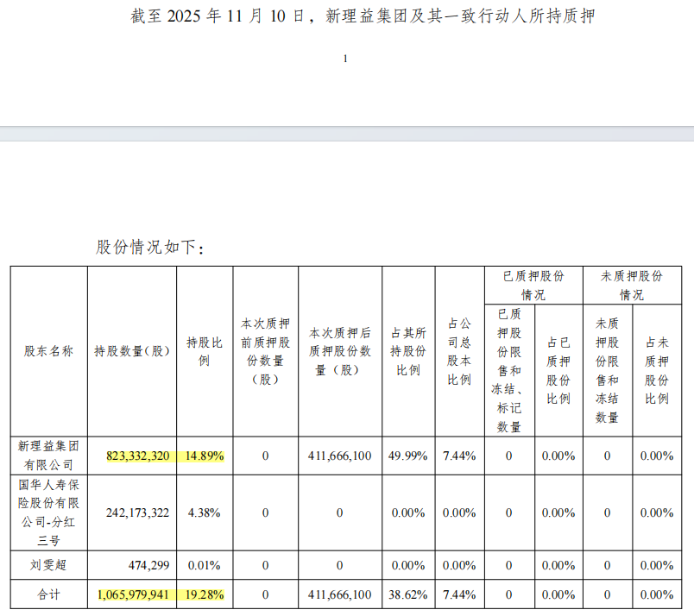Viewport: 694px width, 616px height.
Task: Select the 新理益集团有限公司 row label
Action: coord(48,456)
